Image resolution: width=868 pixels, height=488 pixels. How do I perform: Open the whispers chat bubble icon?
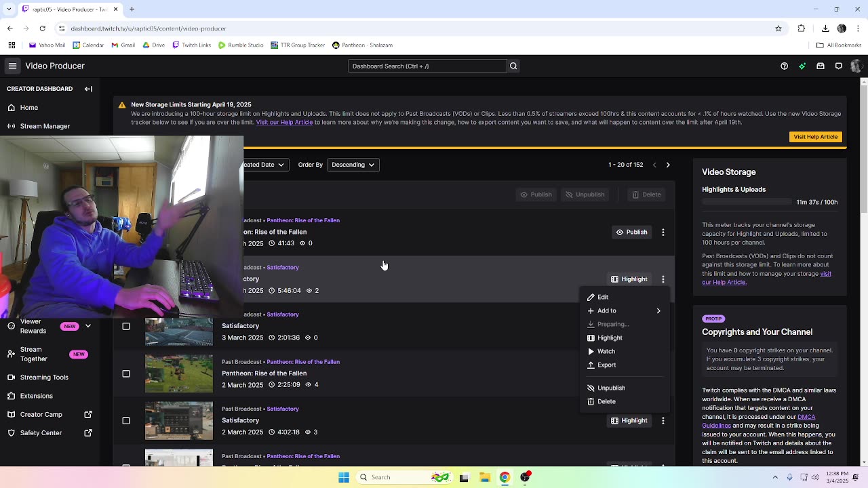click(839, 66)
